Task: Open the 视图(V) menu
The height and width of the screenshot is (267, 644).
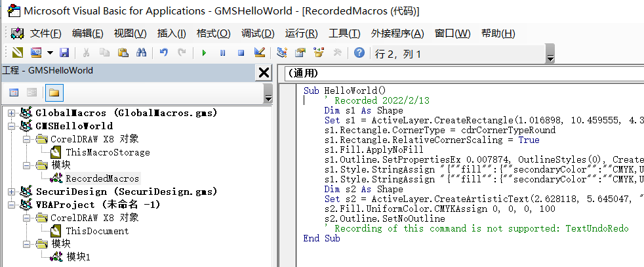Action: coord(131,33)
